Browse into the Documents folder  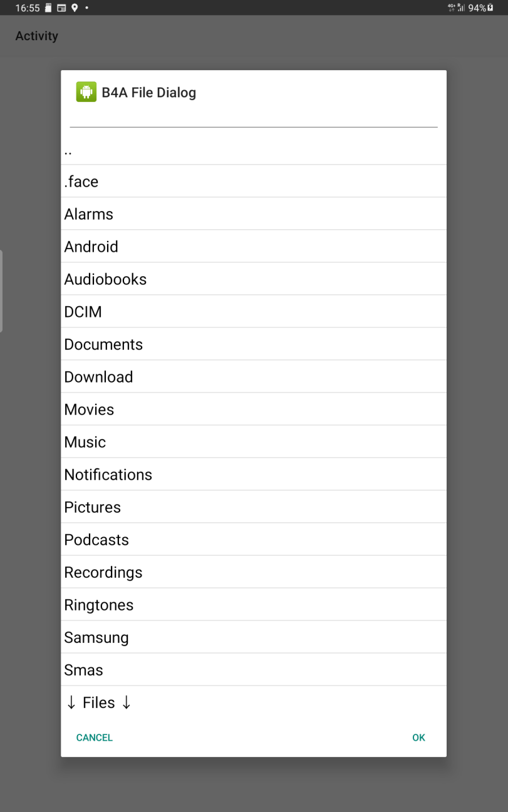253,344
